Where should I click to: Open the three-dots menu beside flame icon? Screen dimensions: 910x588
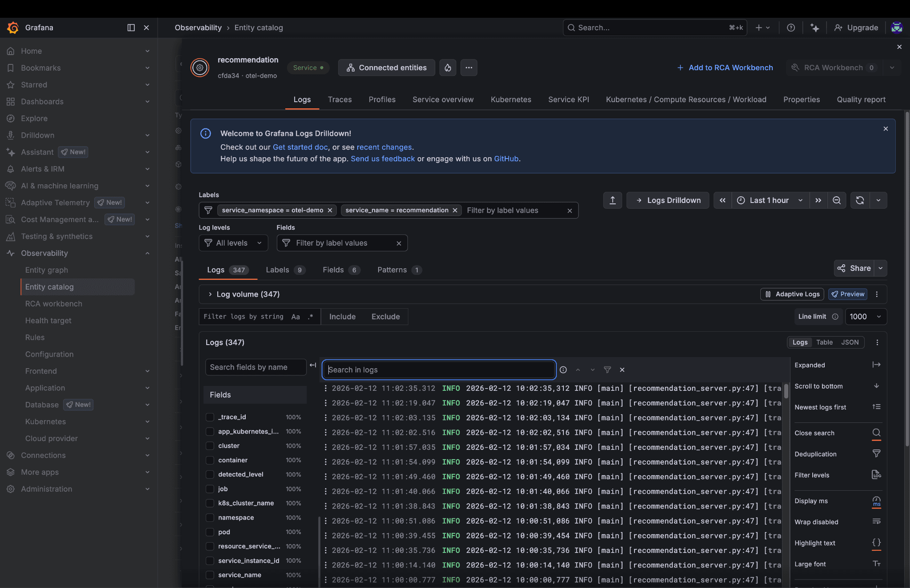tap(469, 68)
